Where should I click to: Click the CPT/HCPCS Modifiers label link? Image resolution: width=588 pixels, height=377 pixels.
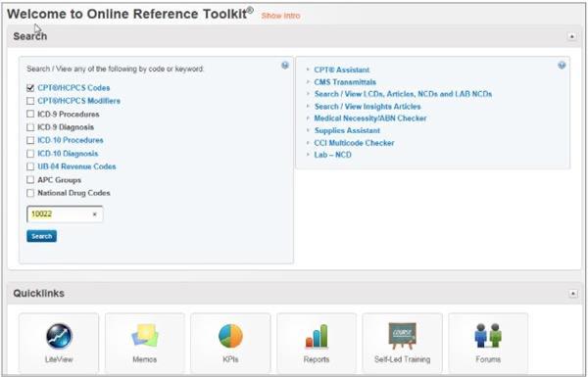coord(78,101)
